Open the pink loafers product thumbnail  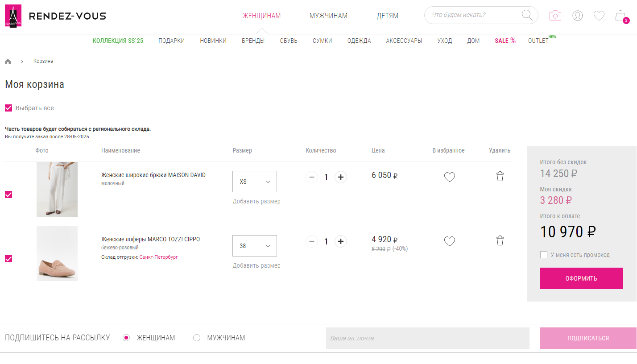(57, 253)
